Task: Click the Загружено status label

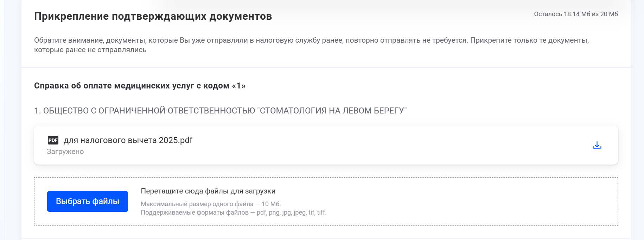Action: (x=65, y=152)
